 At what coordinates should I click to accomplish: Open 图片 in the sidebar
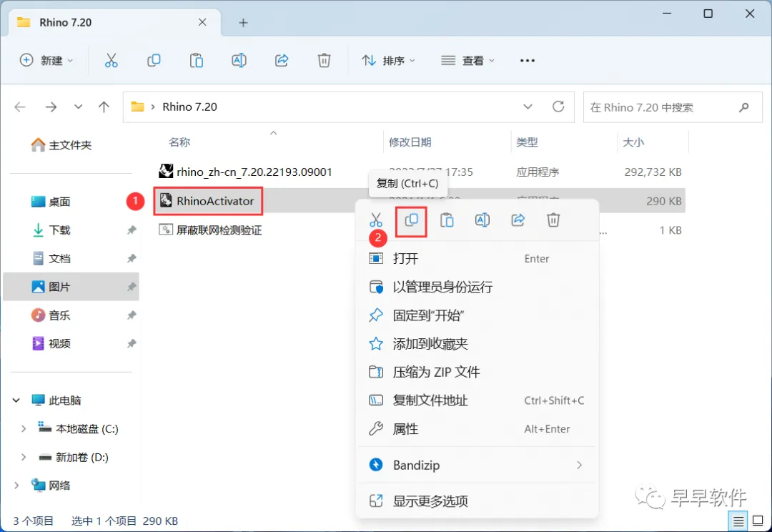[x=71, y=287]
